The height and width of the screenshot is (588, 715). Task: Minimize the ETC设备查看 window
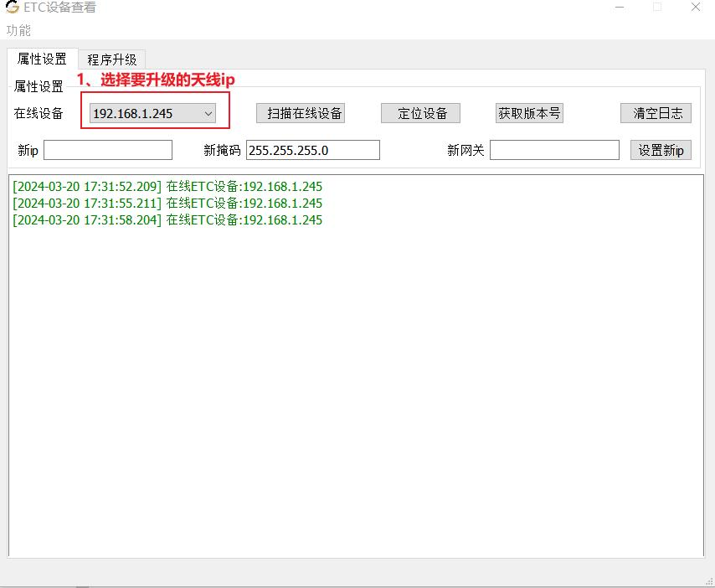coord(620,8)
